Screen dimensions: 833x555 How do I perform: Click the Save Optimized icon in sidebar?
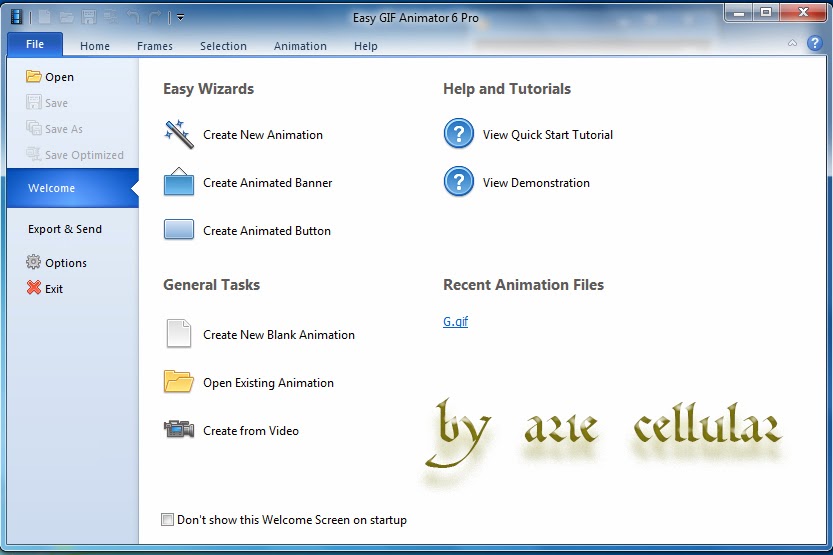point(33,154)
